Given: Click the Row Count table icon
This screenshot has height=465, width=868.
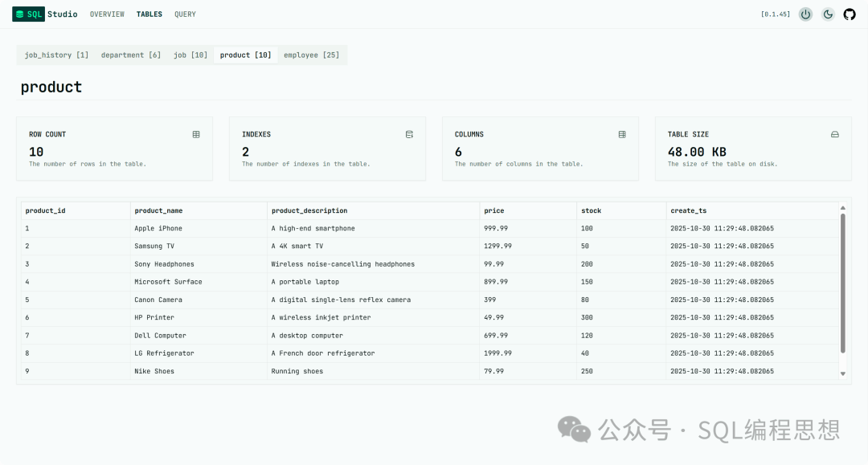Looking at the screenshot, I should coord(196,134).
